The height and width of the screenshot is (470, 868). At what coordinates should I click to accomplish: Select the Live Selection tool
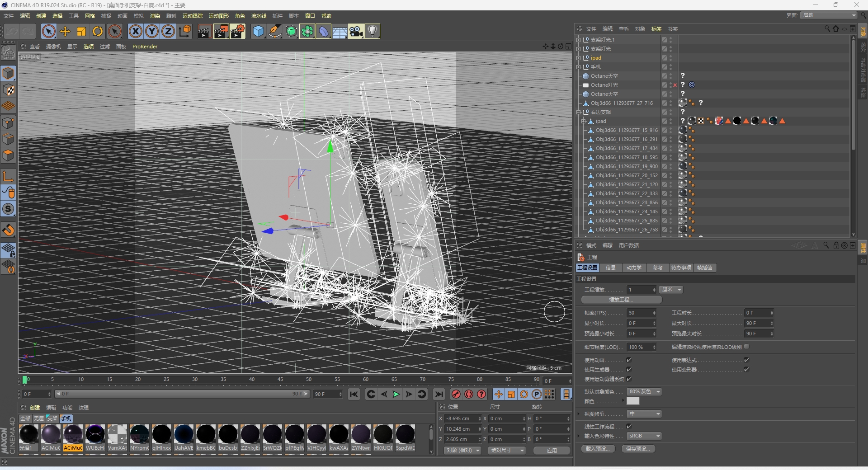point(49,31)
